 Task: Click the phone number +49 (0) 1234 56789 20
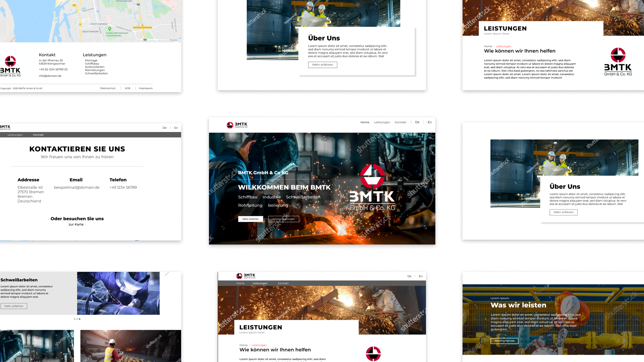pyautogui.click(x=53, y=69)
